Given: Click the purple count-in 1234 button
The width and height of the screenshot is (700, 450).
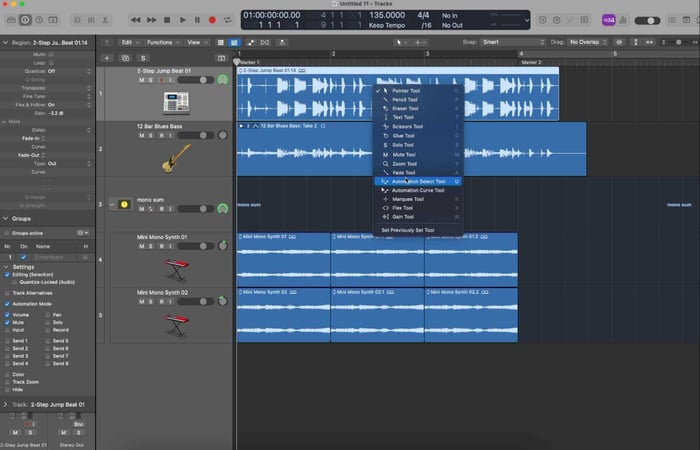Looking at the screenshot, I should 608,20.
